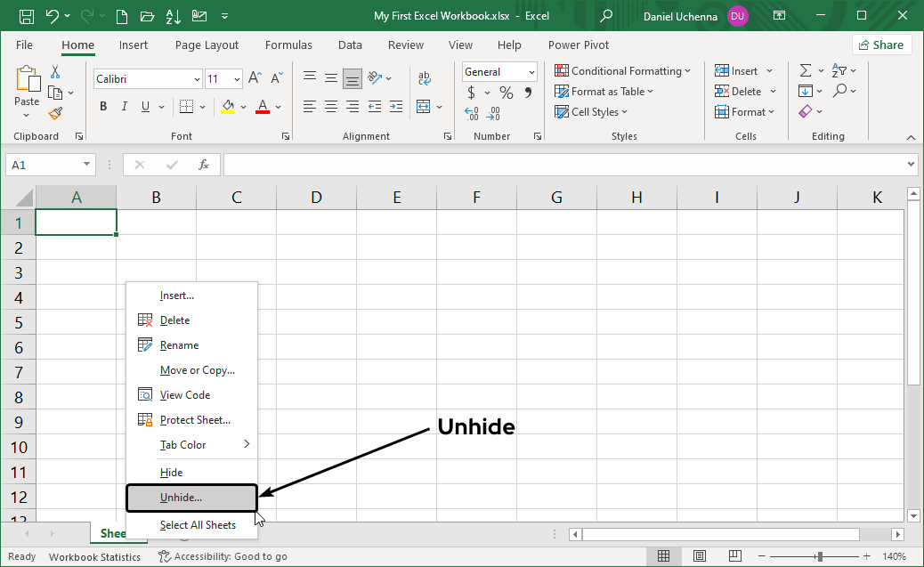Click the Format as Table icon
Viewport: 924px width, 567px height.
(x=562, y=91)
